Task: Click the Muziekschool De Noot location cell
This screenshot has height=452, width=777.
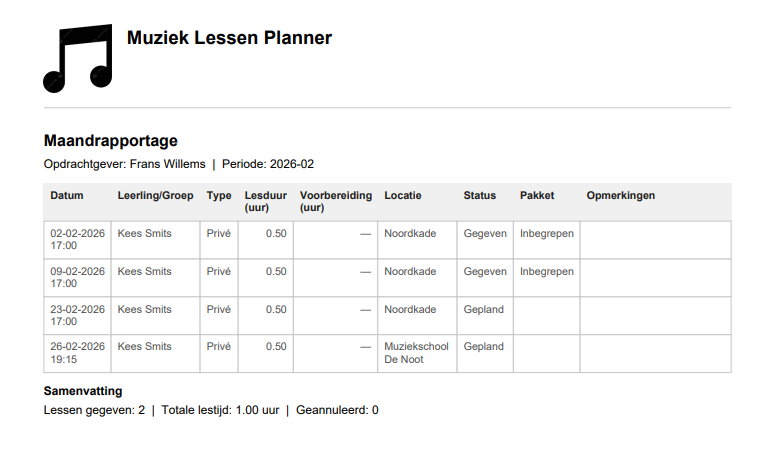Action: (x=416, y=353)
